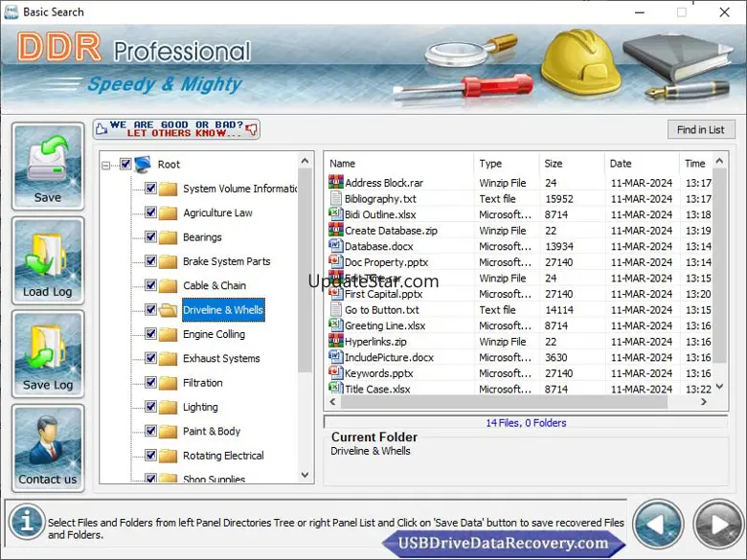Click the Address Block.rar file icon
Screen dimensions: 747x560
pos(336,182)
